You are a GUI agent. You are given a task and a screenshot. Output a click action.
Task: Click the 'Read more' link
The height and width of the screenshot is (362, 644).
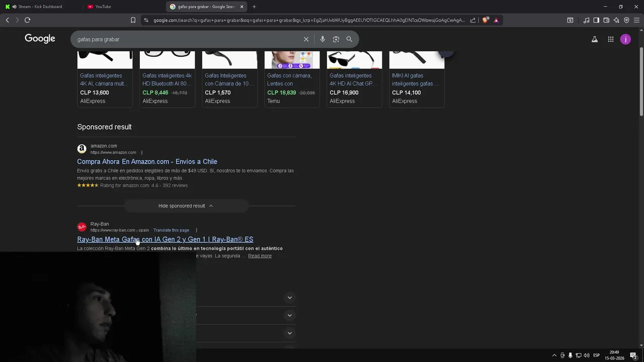coord(260,256)
